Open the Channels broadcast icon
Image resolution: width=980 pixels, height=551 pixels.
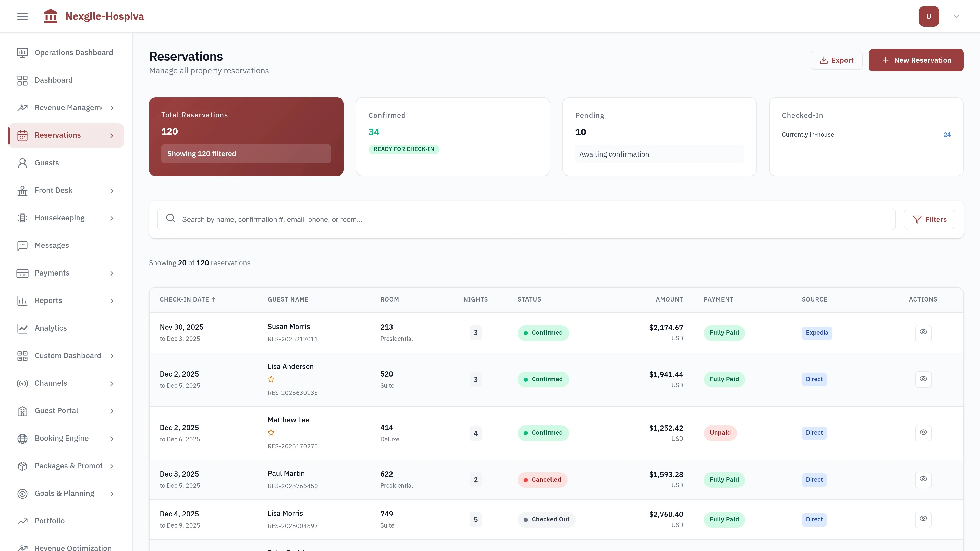click(x=22, y=383)
